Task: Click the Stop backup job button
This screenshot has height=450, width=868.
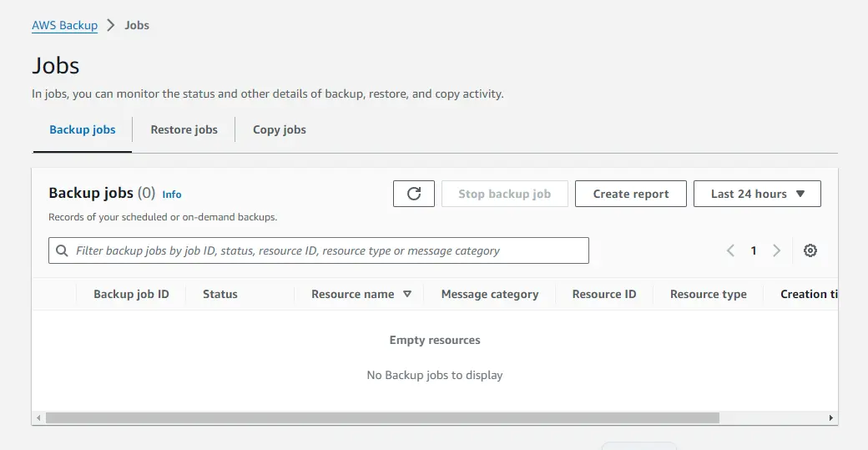Action: pyautogui.click(x=504, y=194)
